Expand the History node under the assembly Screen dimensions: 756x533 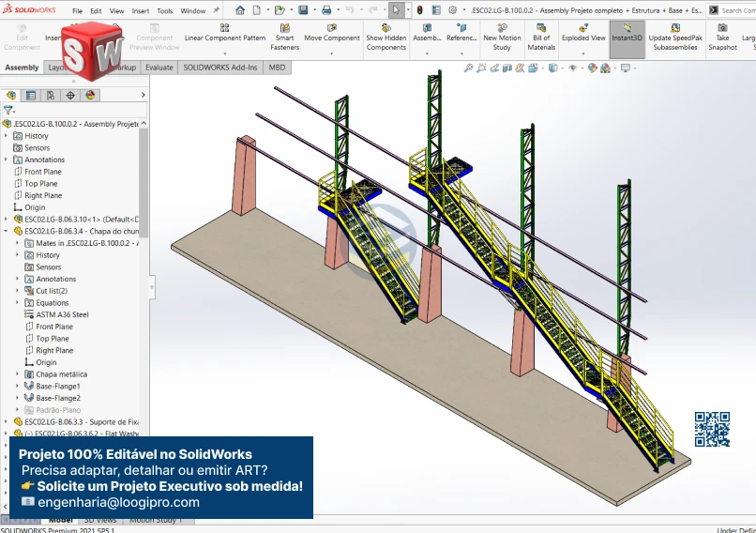[7, 136]
